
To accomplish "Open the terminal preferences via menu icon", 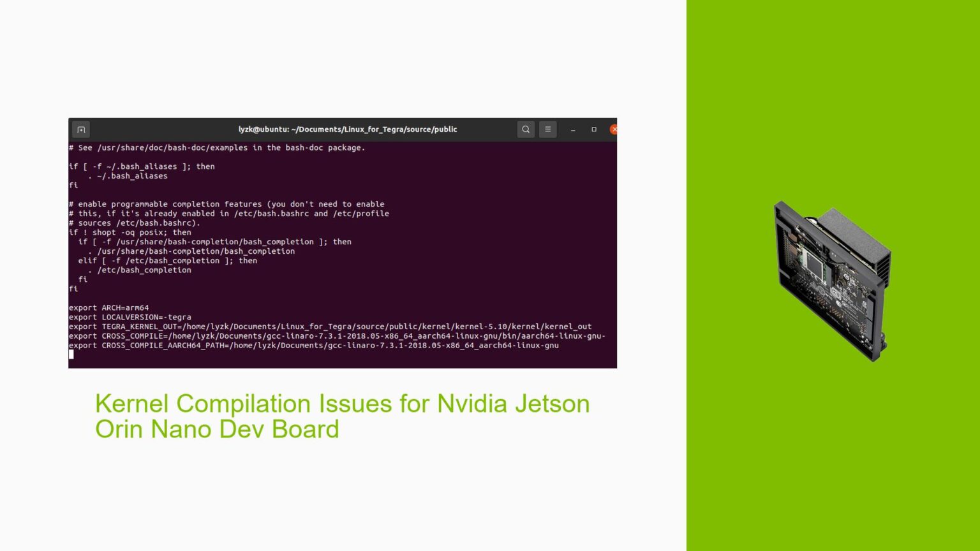I will tap(547, 129).
